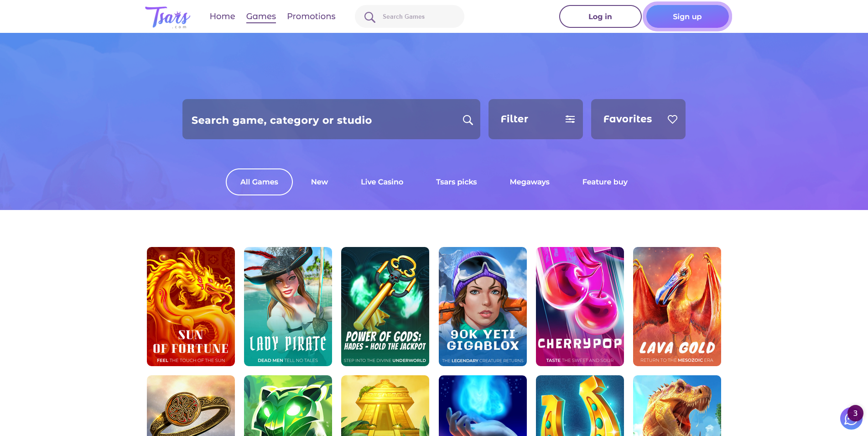This screenshot has width=868, height=436.
Task: Focus the Search game, category or studio field
Action: (331, 119)
